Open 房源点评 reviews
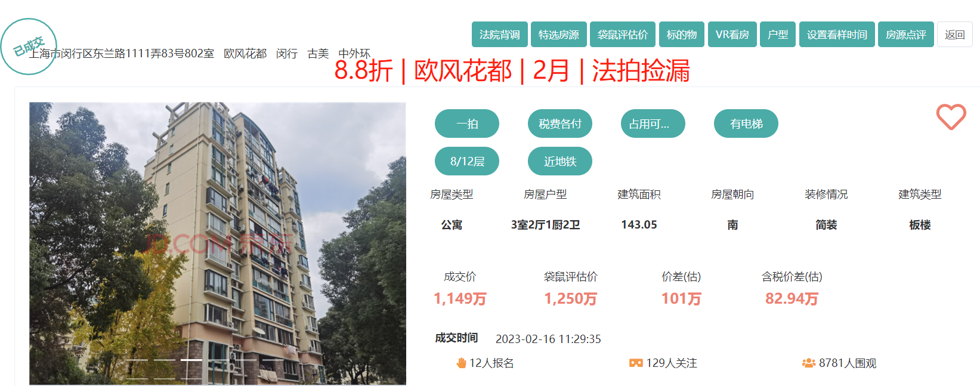Image resolution: width=980 pixels, height=386 pixels. point(905,35)
